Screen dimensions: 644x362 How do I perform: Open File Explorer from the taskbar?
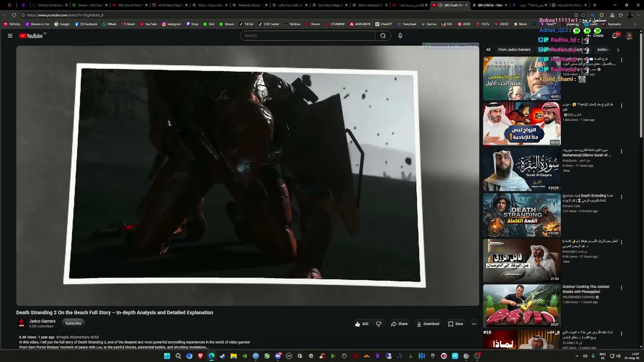click(x=233, y=356)
